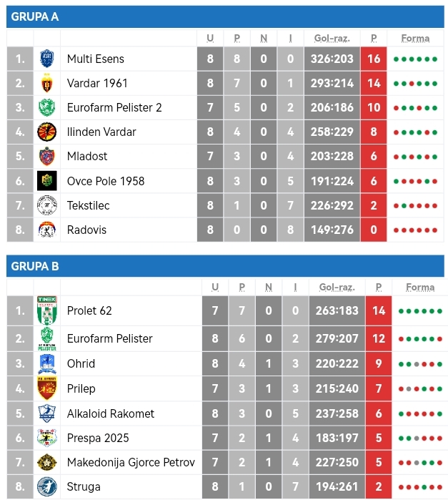Click the Multi Esens team logo
The width and height of the screenshot is (448, 500).
click(x=46, y=59)
